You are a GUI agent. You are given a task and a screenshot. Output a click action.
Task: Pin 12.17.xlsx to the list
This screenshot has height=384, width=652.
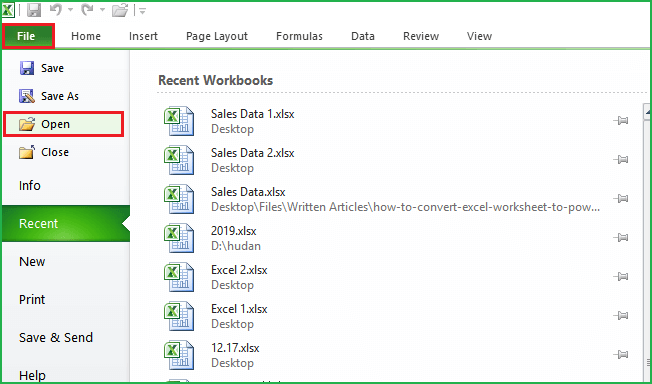621,354
